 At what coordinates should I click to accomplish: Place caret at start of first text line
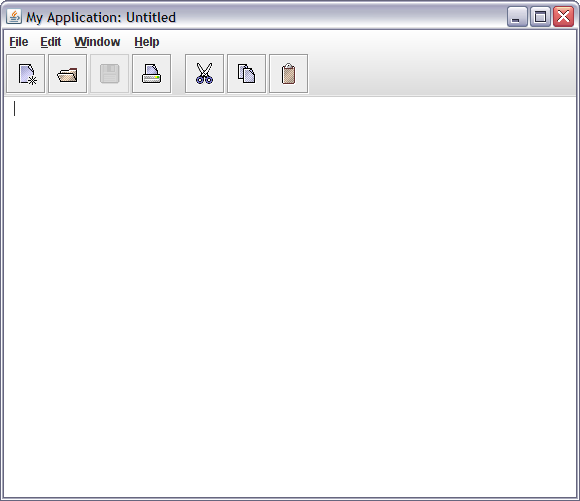point(14,108)
